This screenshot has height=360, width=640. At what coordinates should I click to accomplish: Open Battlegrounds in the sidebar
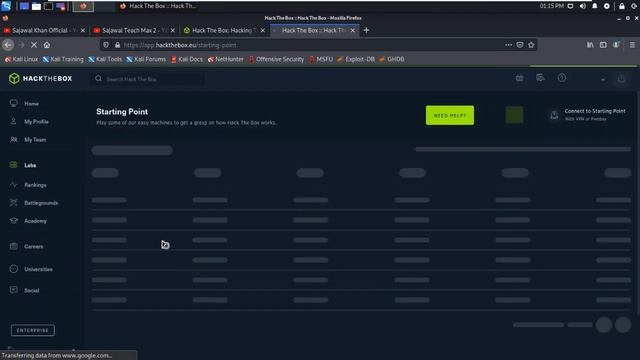coord(33,203)
